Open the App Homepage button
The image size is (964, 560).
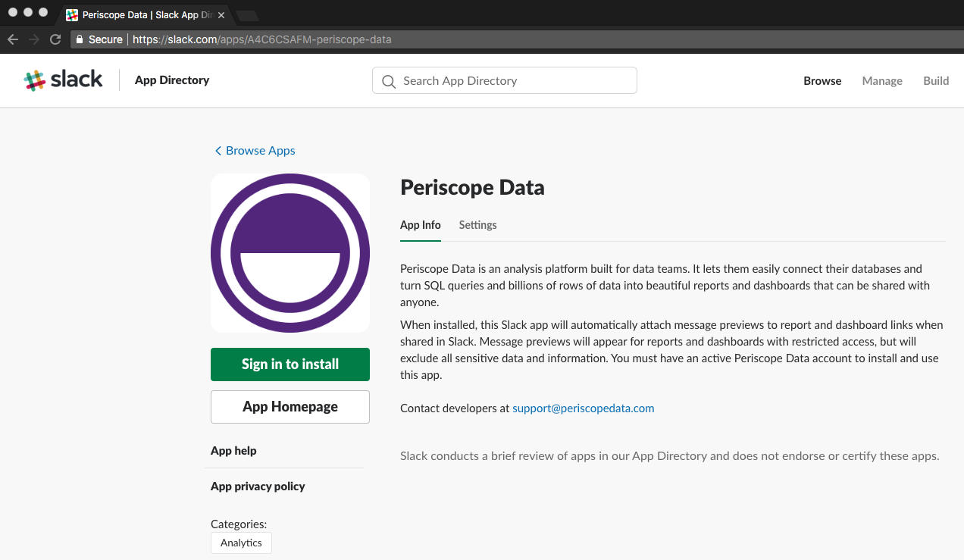click(290, 407)
